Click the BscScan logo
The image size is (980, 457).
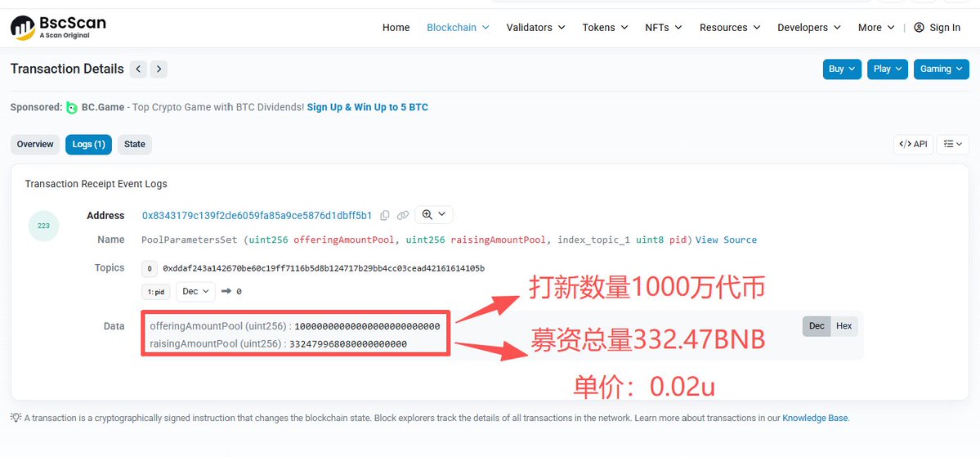tap(58, 28)
